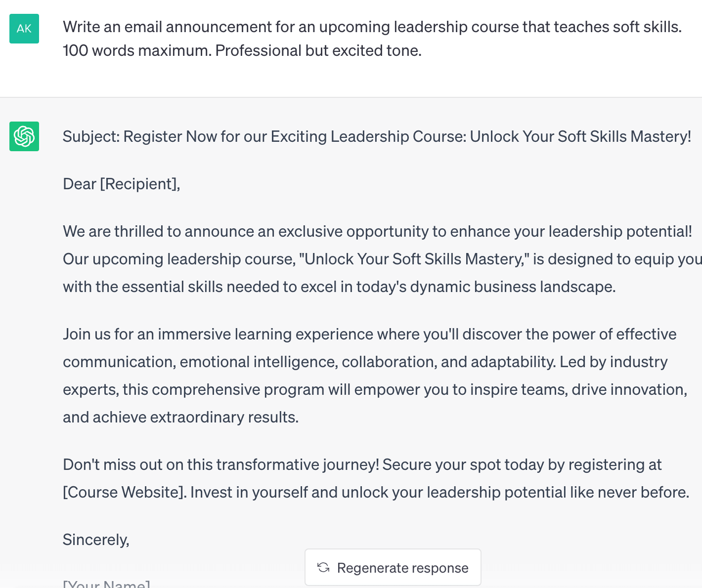Click the [Recipient] placeholder text
Viewport: 702px width, 588px height.
click(138, 184)
